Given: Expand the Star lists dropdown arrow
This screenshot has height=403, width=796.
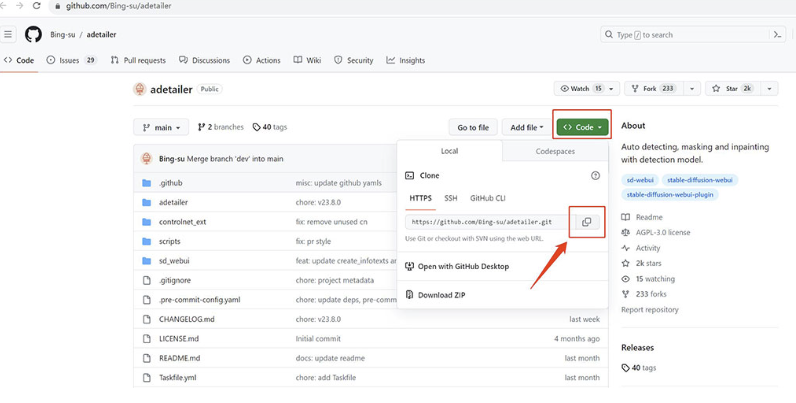Looking at the screenshot, I should pyautogui.click(x=770, y=88).
